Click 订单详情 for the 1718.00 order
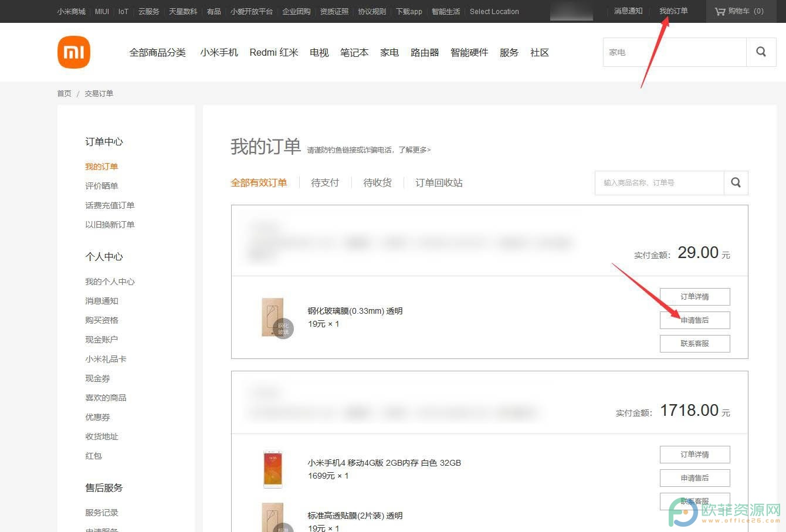 pos(695,455)
